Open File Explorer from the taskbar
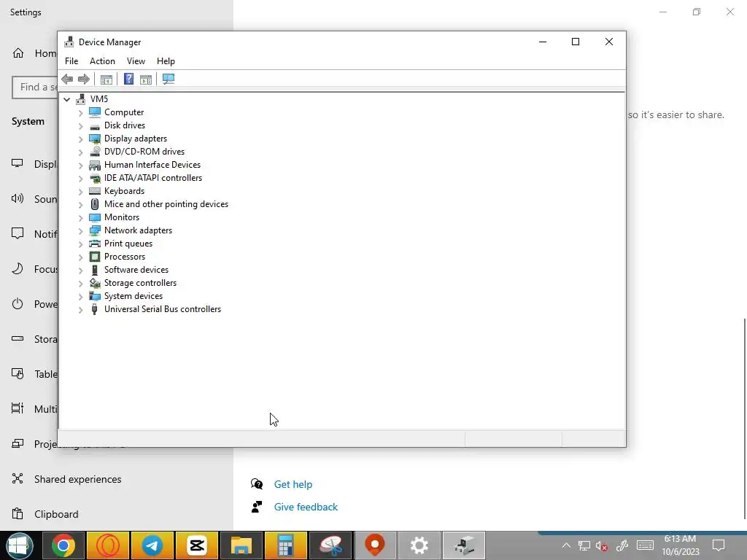This screenshot has height=560, width=747. tap(241, 545)
